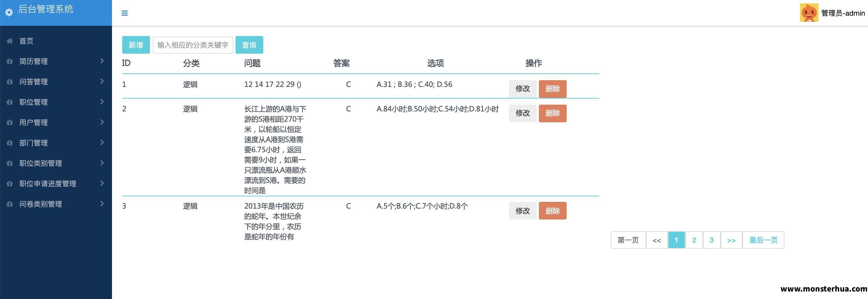Screen dimensions: 868x299
Task: Open the admin avatar image
Action: point(809,13)
